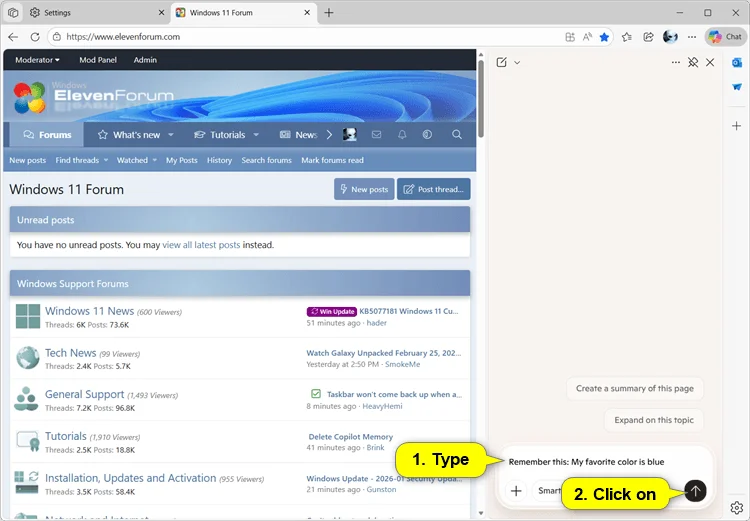750x521 pixels.
Task: Open forum search magnifier icon
Action: click(x=457, y=135)
